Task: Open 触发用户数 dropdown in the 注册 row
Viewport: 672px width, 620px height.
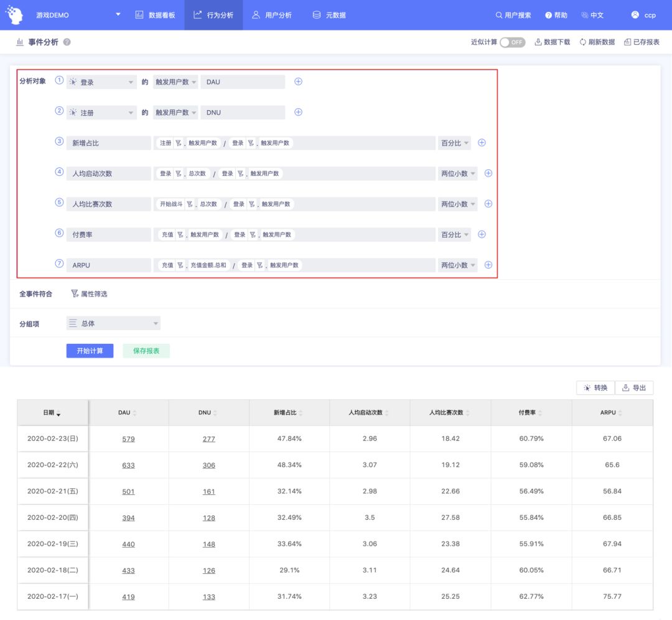Action: click(x=175, y=113)
